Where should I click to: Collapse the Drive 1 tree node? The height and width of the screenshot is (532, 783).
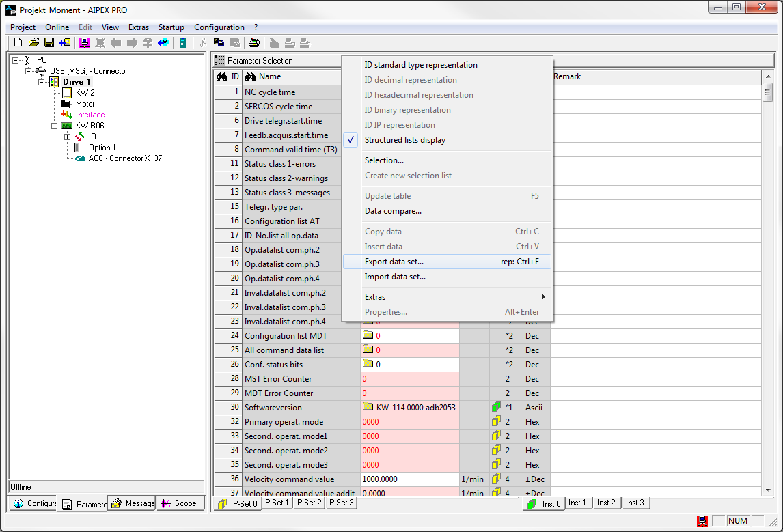point(41,82)
